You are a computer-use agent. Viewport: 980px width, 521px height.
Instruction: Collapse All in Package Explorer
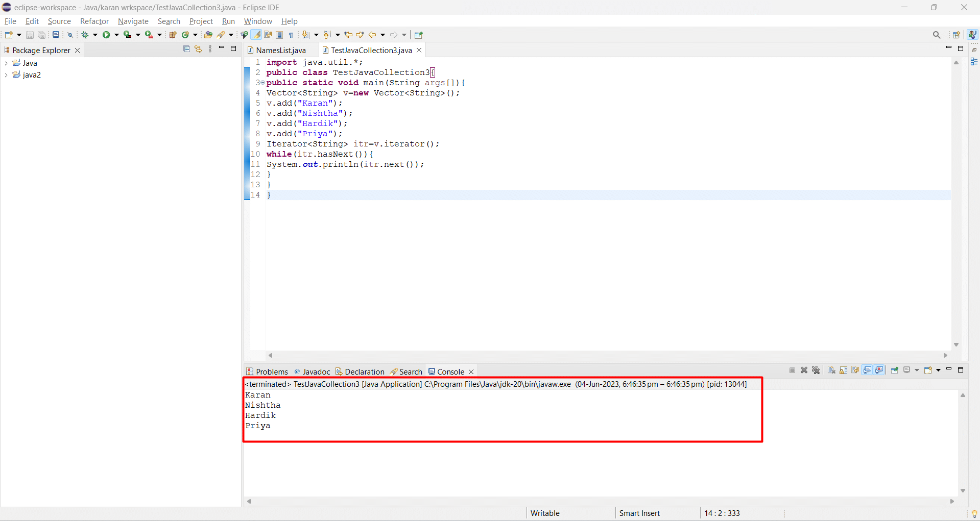(186, 49)
